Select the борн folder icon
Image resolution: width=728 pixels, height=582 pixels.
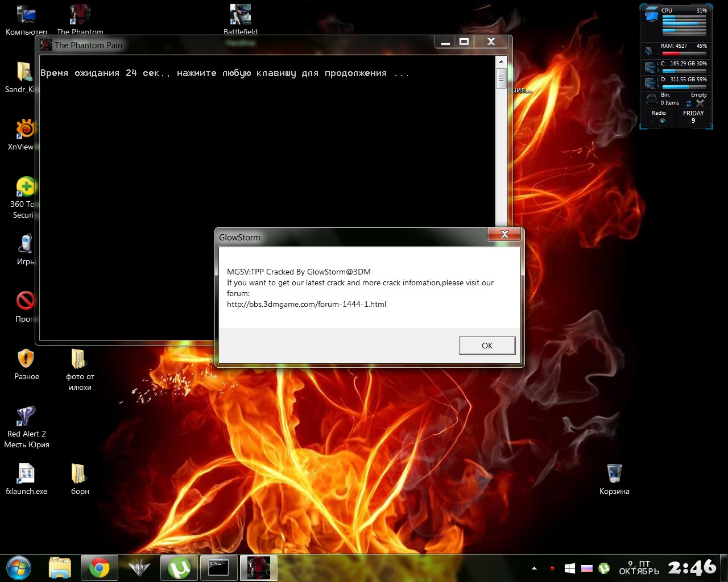coord(80,479)
